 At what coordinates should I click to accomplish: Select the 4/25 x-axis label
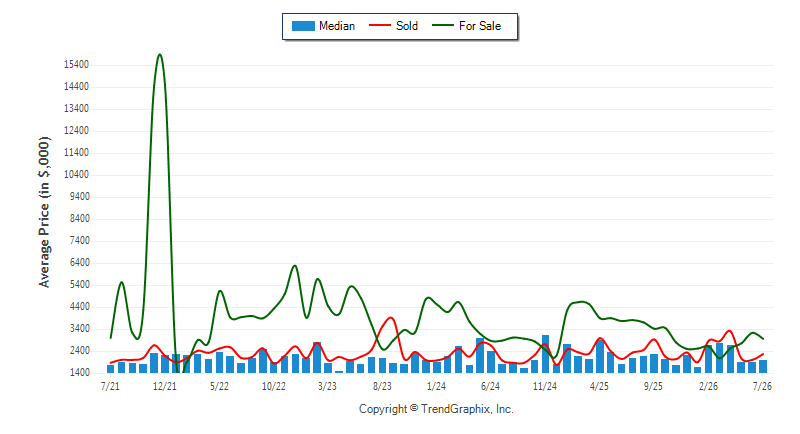(599, 386)
